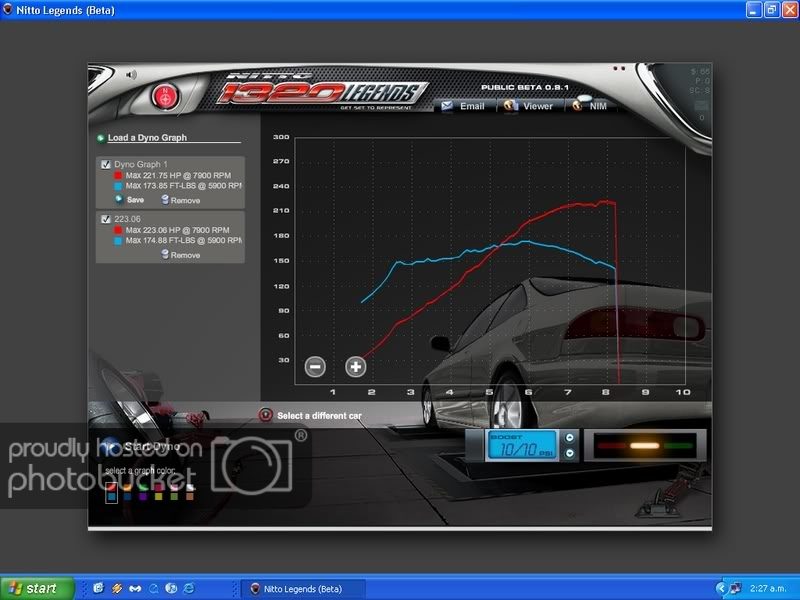Screen dimensions: 800x600
Task: Click text Max 174.88 FT-LBS @ 5900
Action: pos(184,240)
